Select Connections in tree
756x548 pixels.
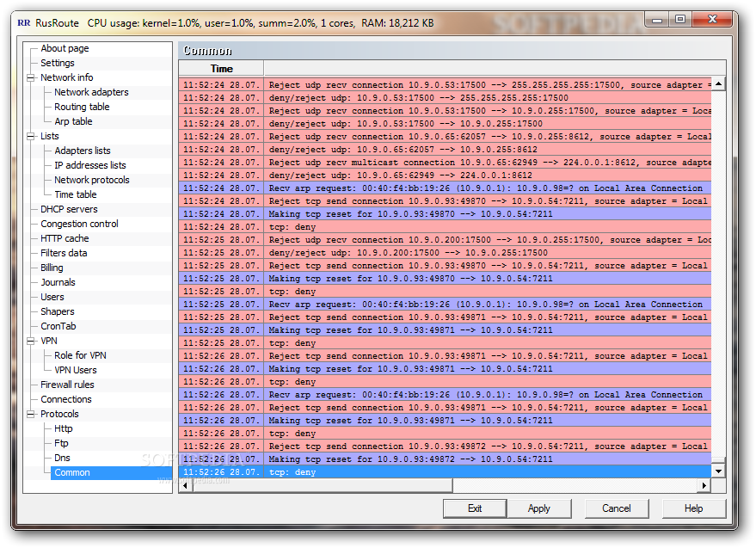[66, 399]
